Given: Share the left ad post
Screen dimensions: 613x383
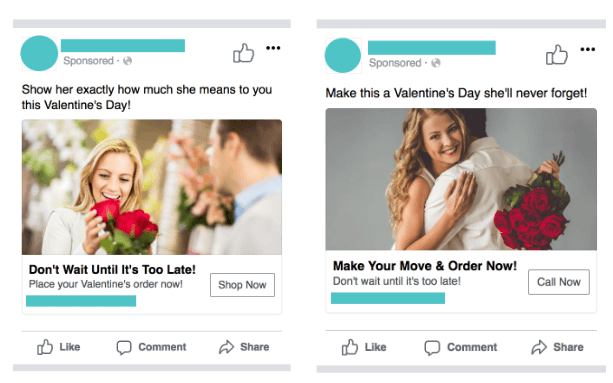Looking at the screenshot, I should (x=244, y=347).
